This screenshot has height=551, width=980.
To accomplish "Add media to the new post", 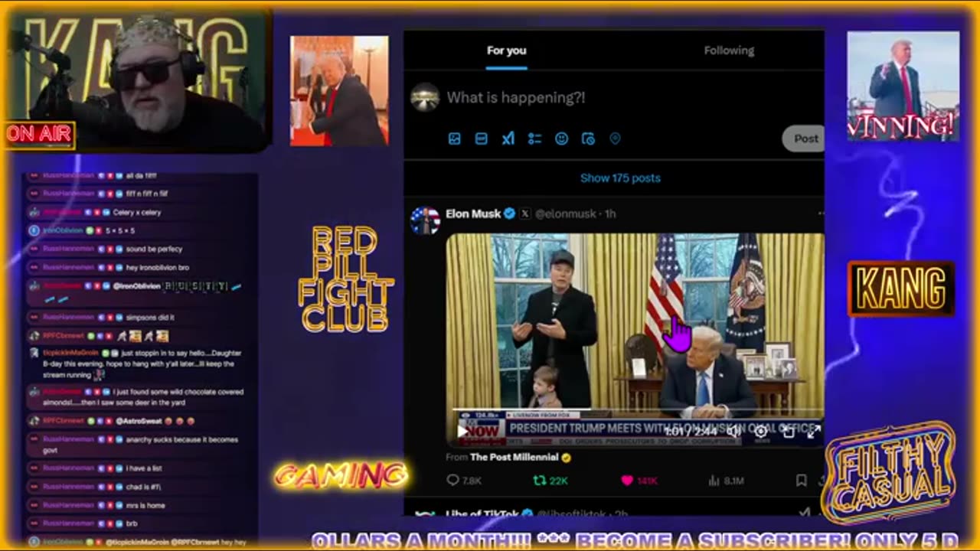I will click(x=454, y=139).
